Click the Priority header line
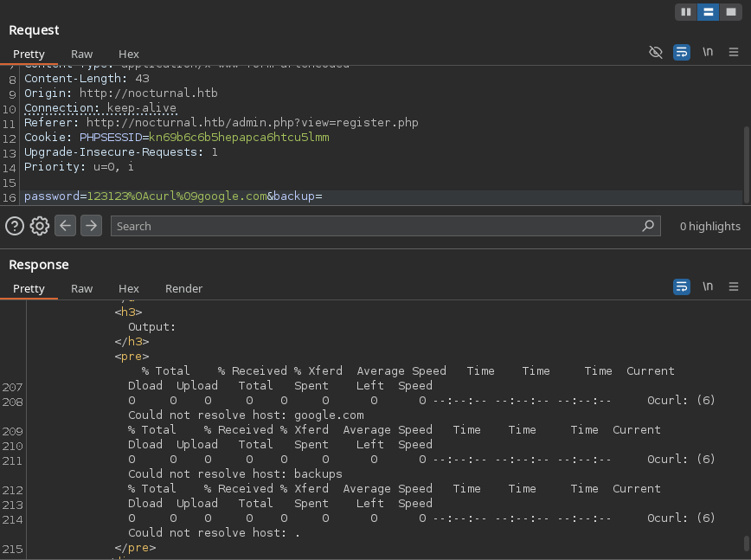751x560 pixels. (x=79, y=167)
